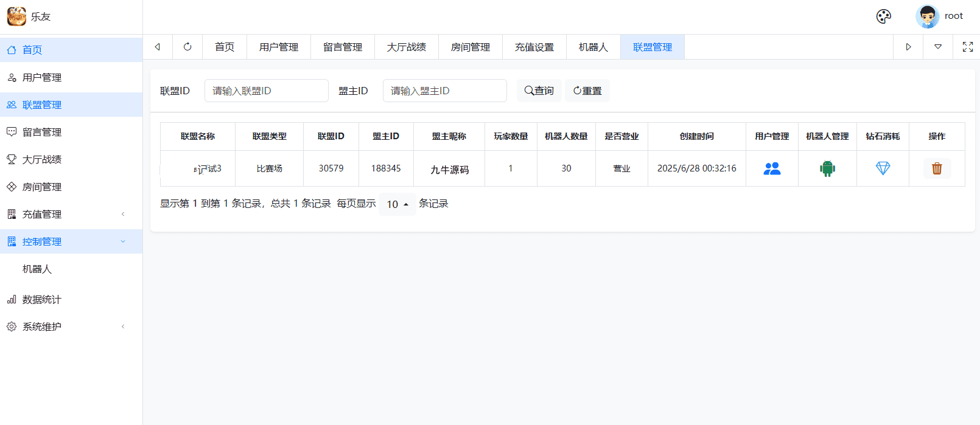This screenshot has width=980, height=425.
Task: Open tab options dropdown triangle
Action: coord(938,47)
